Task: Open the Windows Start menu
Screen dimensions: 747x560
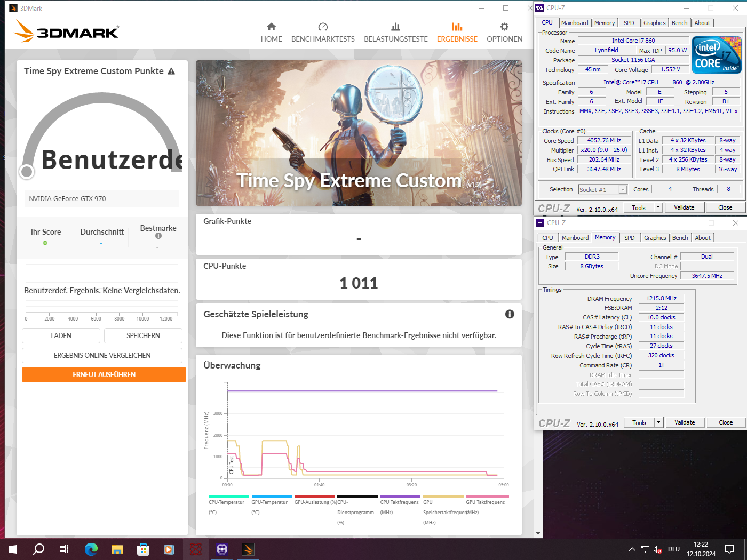Action: point(13,549)
